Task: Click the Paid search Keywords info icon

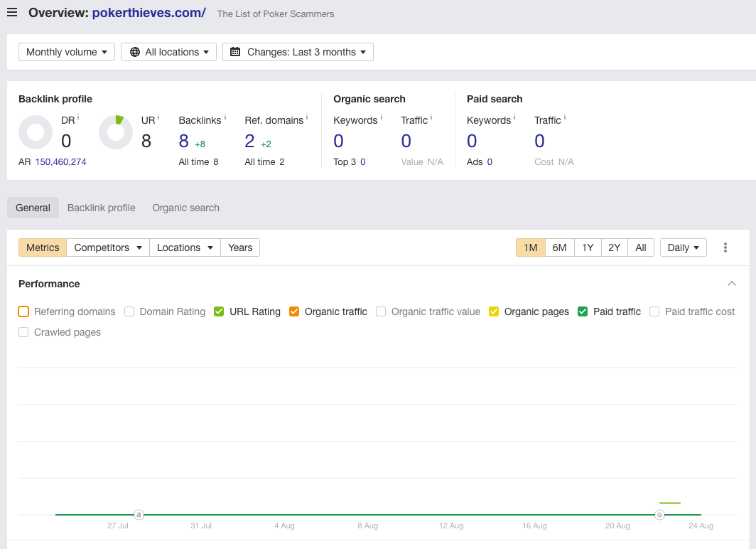Action: point(514,117)
